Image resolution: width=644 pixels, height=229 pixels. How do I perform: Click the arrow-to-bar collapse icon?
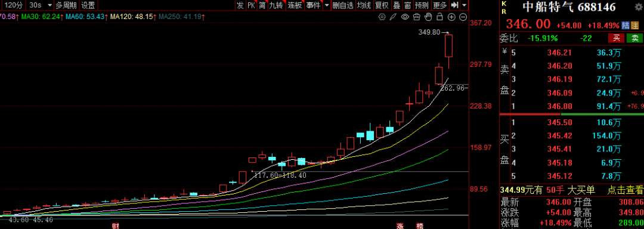pyautogui.click(x=454, y=5)
